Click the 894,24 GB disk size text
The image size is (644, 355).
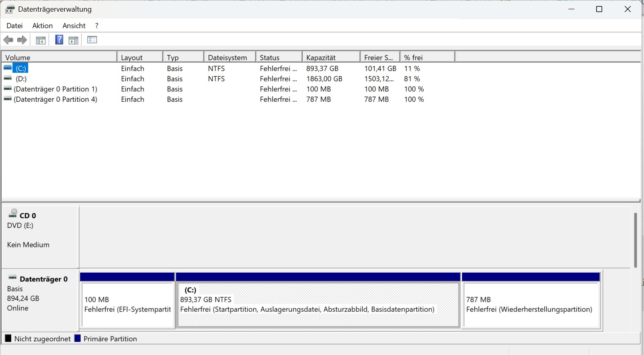pos(23,298)
